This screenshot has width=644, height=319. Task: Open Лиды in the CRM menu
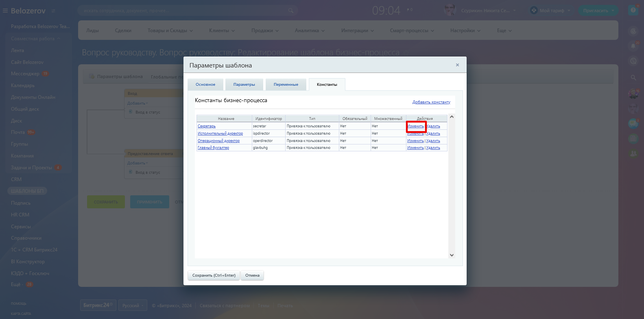pyautogui.click(x=93, y=31)
